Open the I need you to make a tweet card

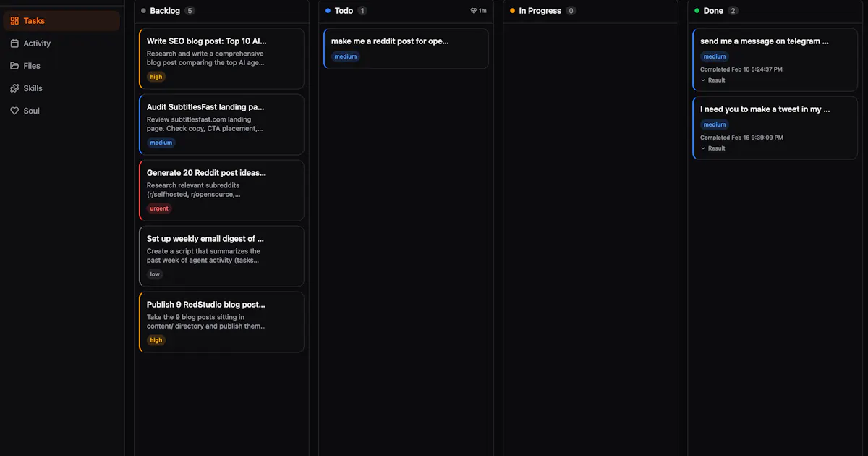click(x=775, y=128)
